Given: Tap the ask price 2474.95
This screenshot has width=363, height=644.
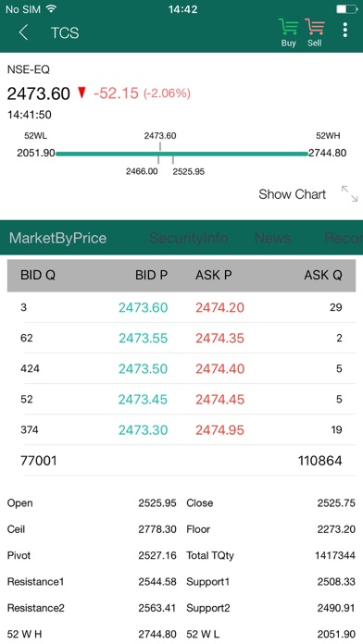Looking at the screenshot, I should [x=220, y=430].
